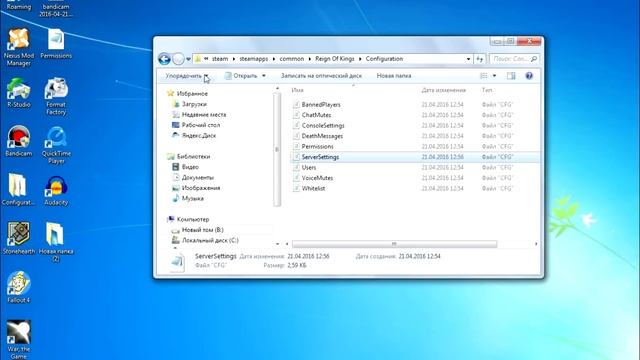Launch the Fallout 4 desktop shortcut
Image resolution: width=640 pixels, height=360 pixels.
pos(19,287)
